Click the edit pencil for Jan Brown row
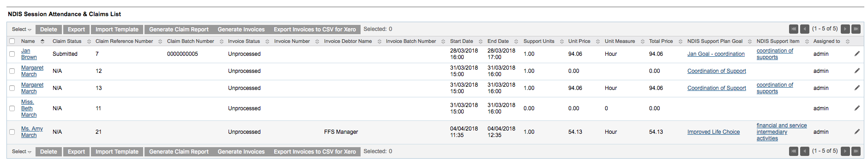Screen dimensions: 868x167 point(857,54)
